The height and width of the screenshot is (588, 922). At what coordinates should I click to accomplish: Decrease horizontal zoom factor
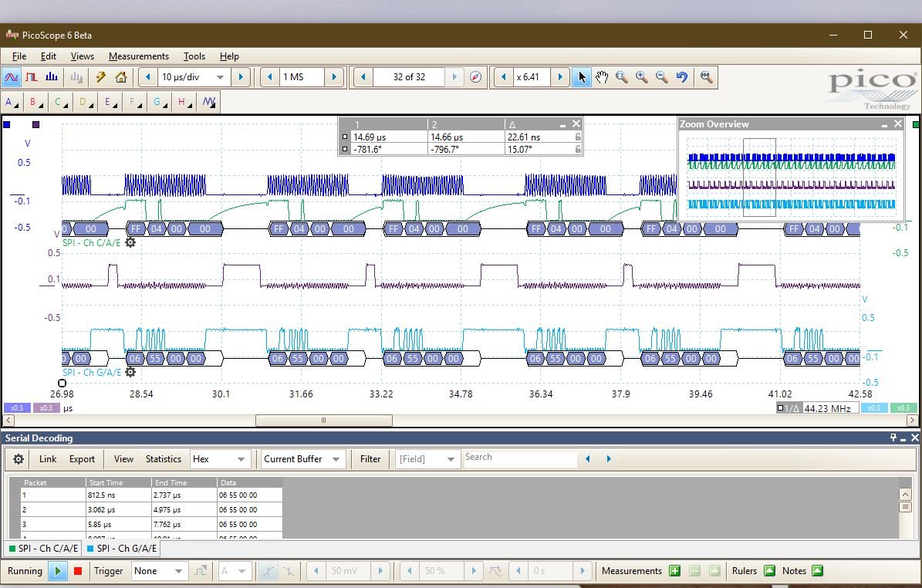(503, 77)
